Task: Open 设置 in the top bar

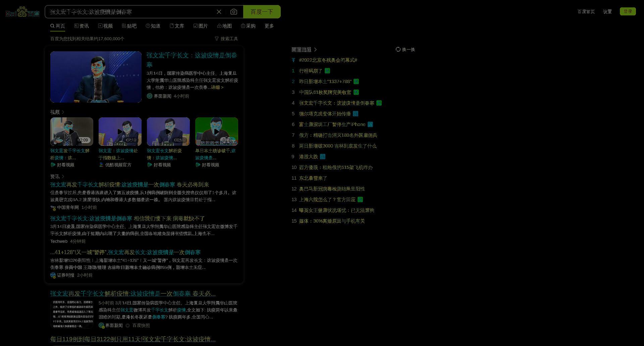Action: coord(607,11)
